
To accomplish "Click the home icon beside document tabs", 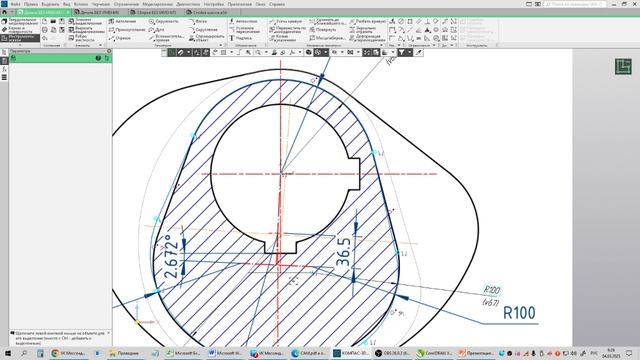I will 4,12.
